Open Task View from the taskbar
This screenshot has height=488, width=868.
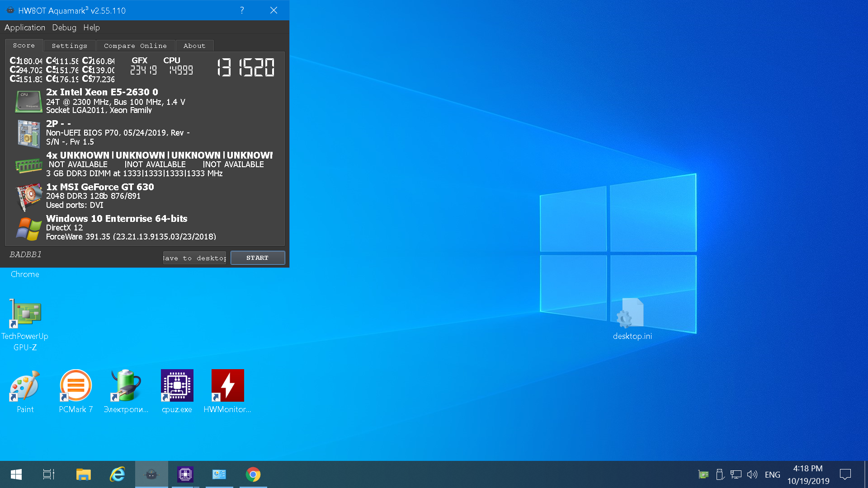(x=49, y=474)
